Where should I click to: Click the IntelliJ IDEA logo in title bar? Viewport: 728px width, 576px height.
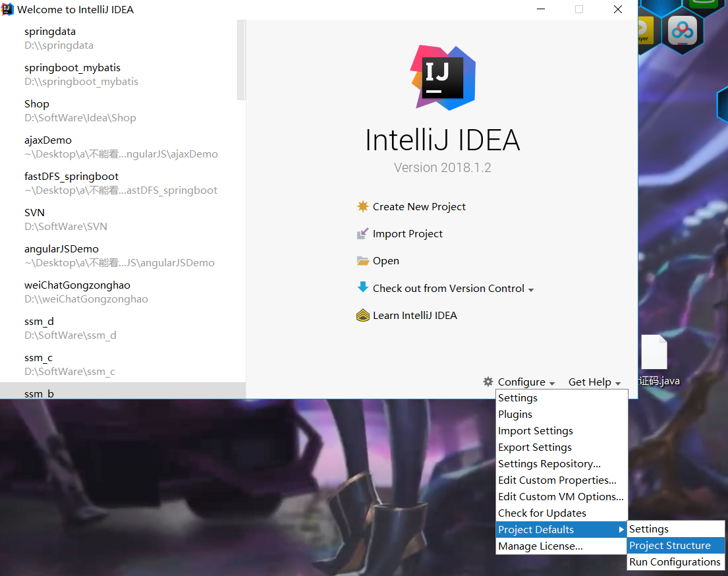pos(8,9)
